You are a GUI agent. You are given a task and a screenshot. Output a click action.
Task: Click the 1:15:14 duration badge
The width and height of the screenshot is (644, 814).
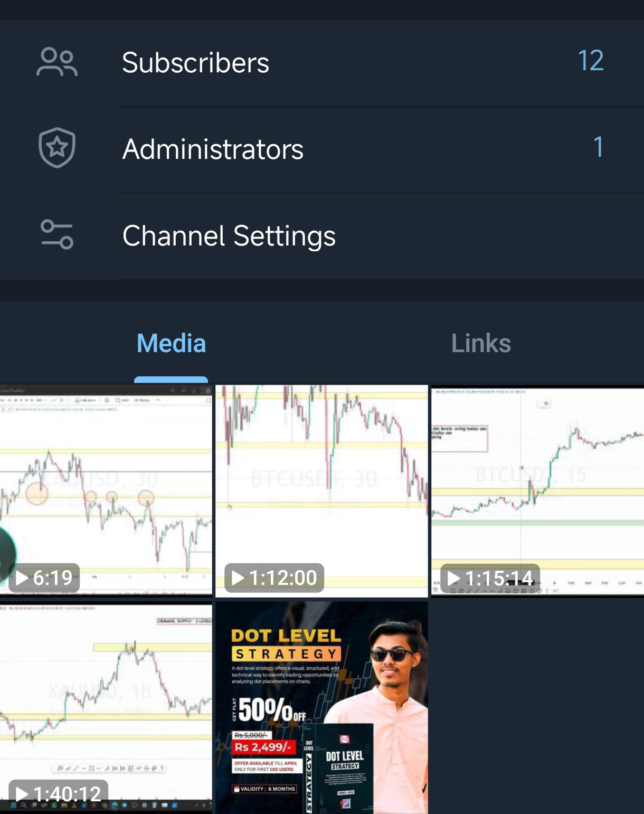[491, 578]
